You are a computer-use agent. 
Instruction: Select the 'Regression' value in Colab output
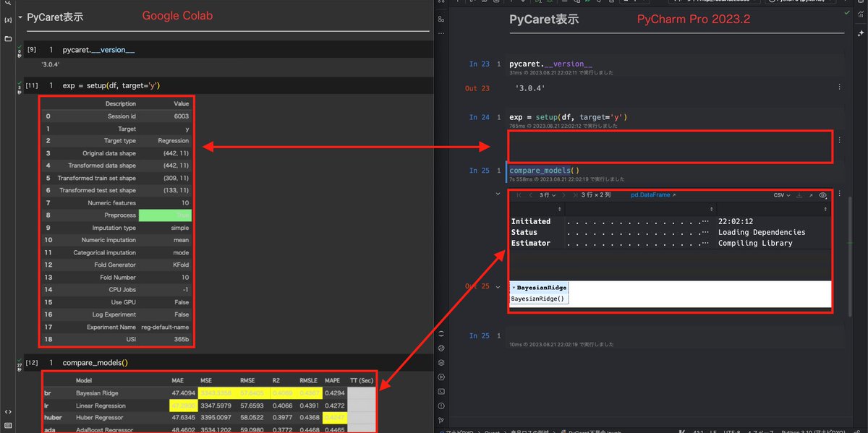(x=173, y=141)
